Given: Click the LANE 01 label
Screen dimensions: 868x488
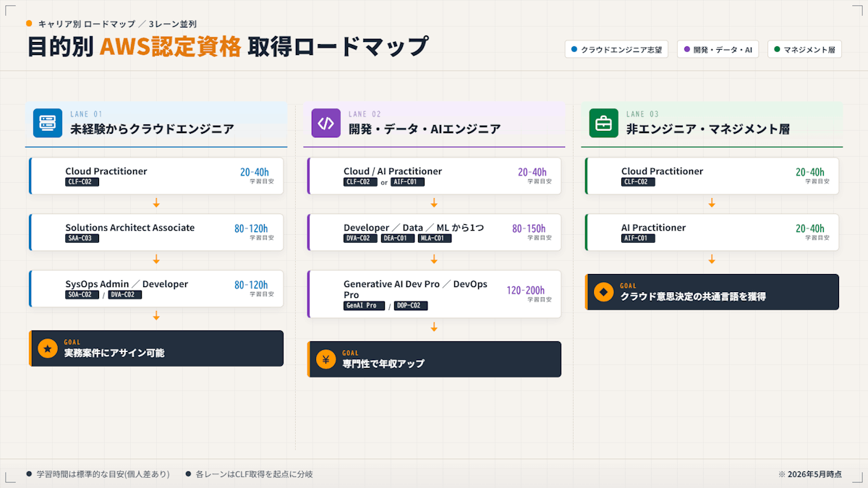Looking at the screenshot, I should (x=86, y=114).
